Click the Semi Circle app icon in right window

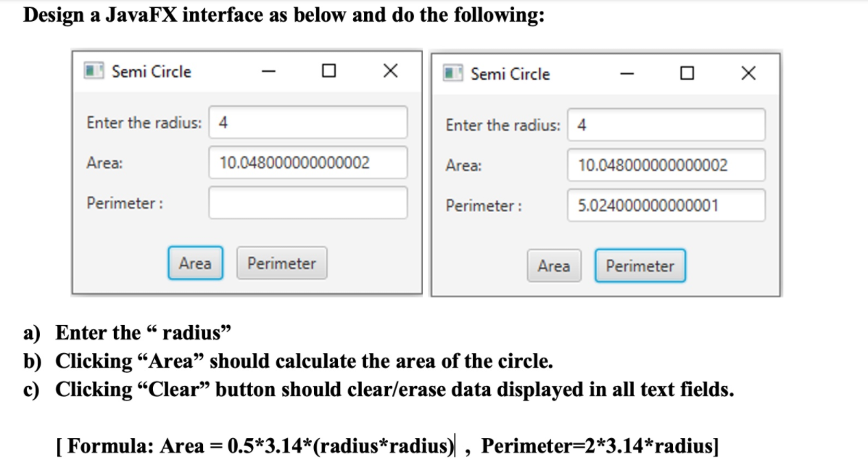click(x=455, y=73)
